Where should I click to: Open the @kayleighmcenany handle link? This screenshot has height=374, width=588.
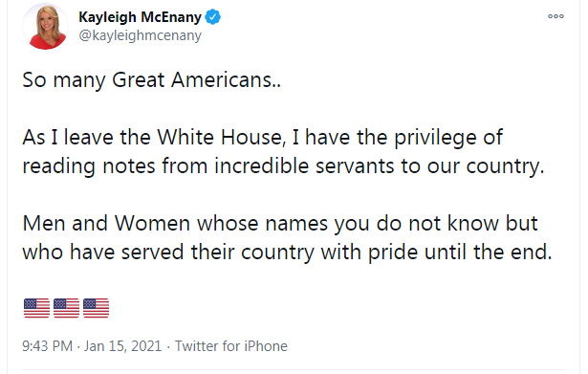click(x=140, y=35)
